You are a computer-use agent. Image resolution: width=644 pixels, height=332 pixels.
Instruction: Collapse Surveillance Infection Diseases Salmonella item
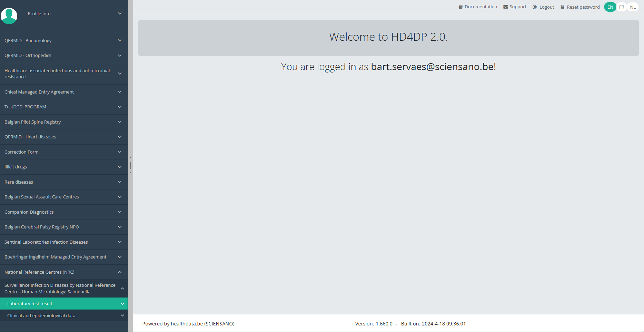122,289
